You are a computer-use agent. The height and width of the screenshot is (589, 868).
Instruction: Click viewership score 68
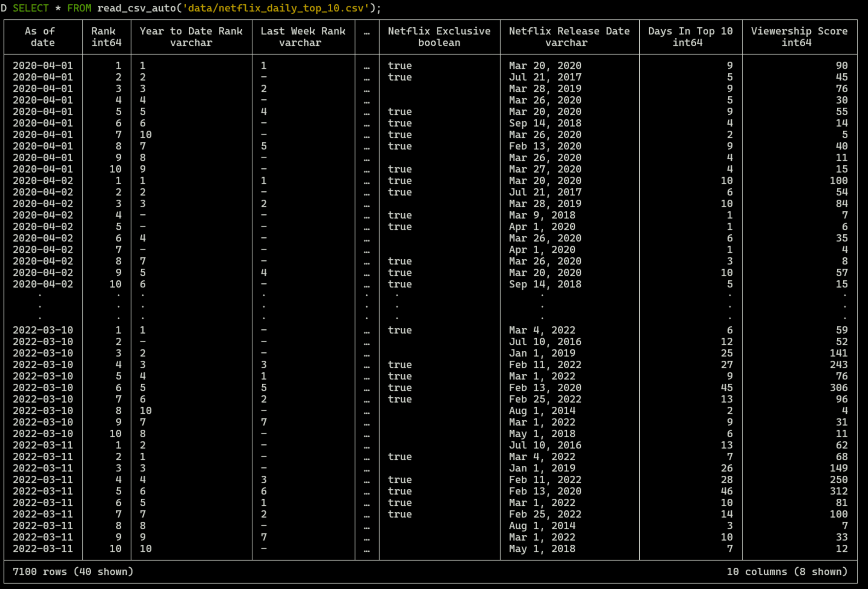(x=842, y=457)
